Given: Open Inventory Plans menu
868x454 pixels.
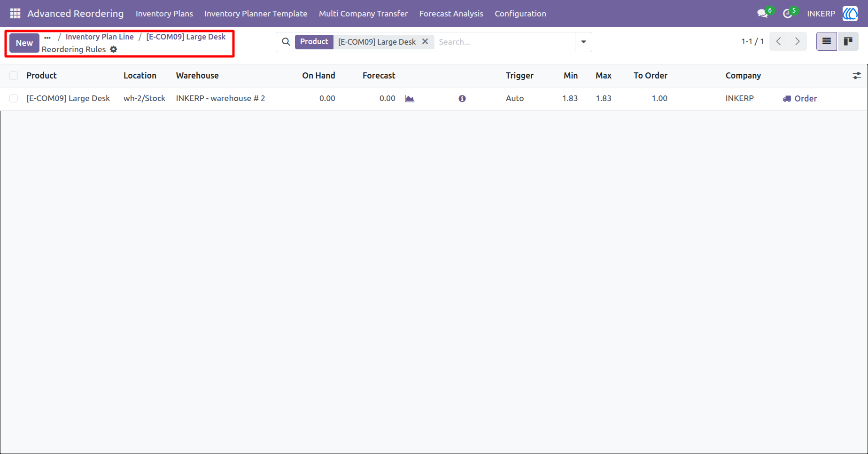Looking at the screenshot, I should pos(164,14).
